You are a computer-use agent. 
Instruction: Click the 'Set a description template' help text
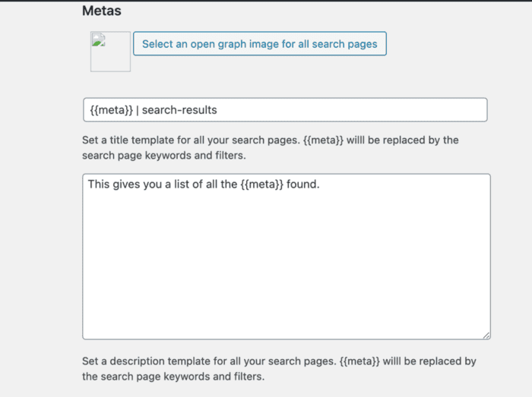point(279,369)
